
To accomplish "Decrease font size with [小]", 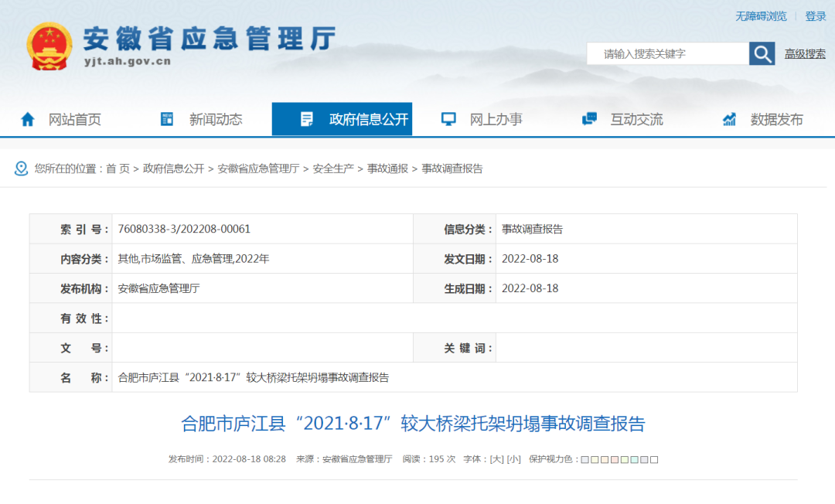I will [514, 459].
